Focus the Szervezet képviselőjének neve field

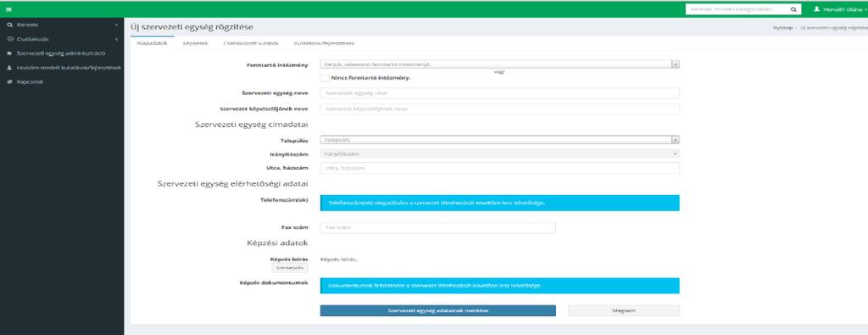coord(499,109)
